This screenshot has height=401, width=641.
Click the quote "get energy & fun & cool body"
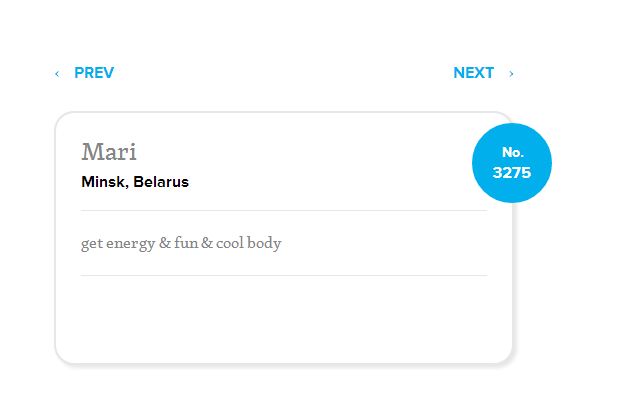click(181, 243)
